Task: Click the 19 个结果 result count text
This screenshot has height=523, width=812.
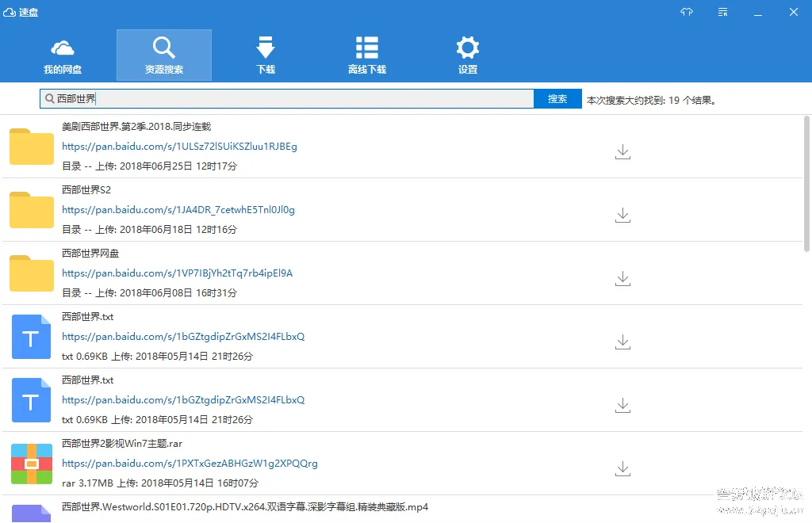Action: [692, 101]
